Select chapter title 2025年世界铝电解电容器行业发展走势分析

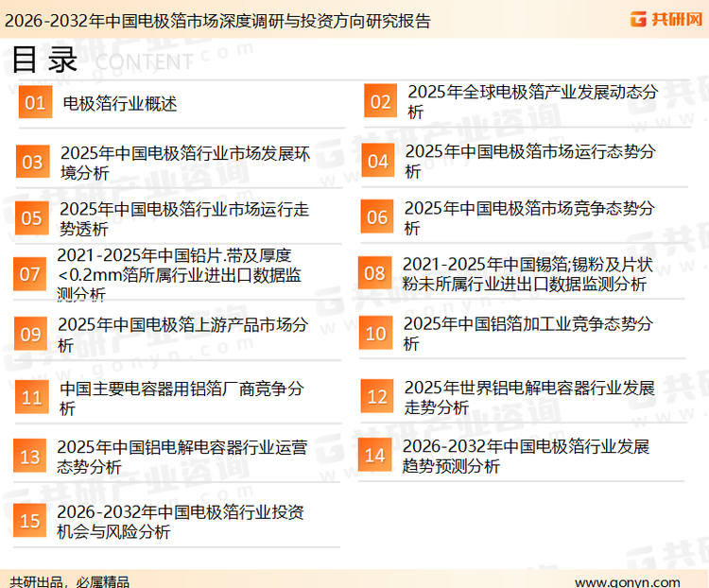pos(529,397)
